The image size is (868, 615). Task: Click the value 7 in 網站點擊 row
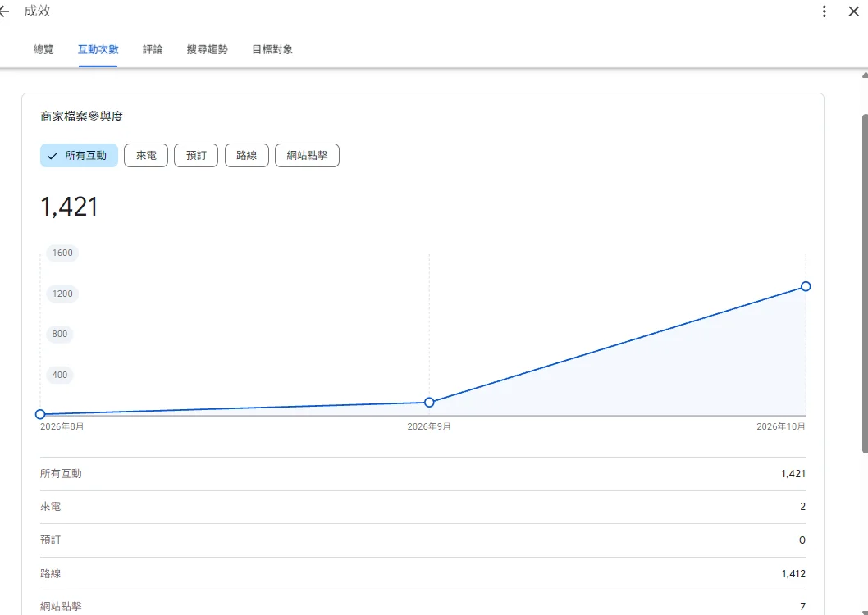click(802, 606)
